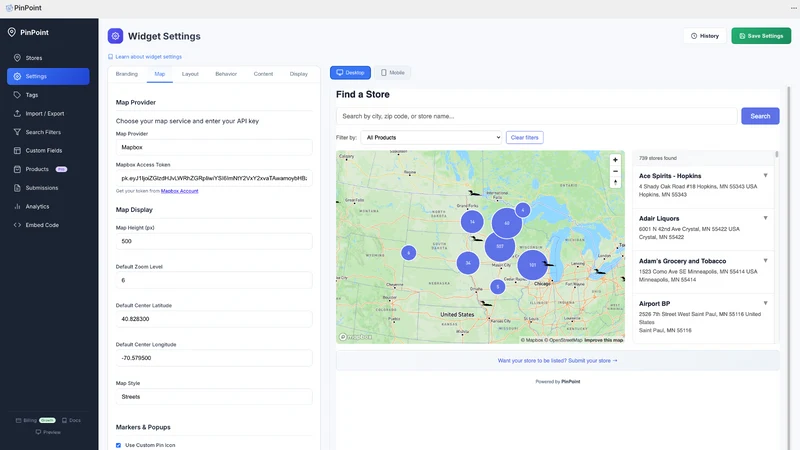This screenshot has height=450, width=800.
Task: Select the Map tab
Action: tap(160, 74)
